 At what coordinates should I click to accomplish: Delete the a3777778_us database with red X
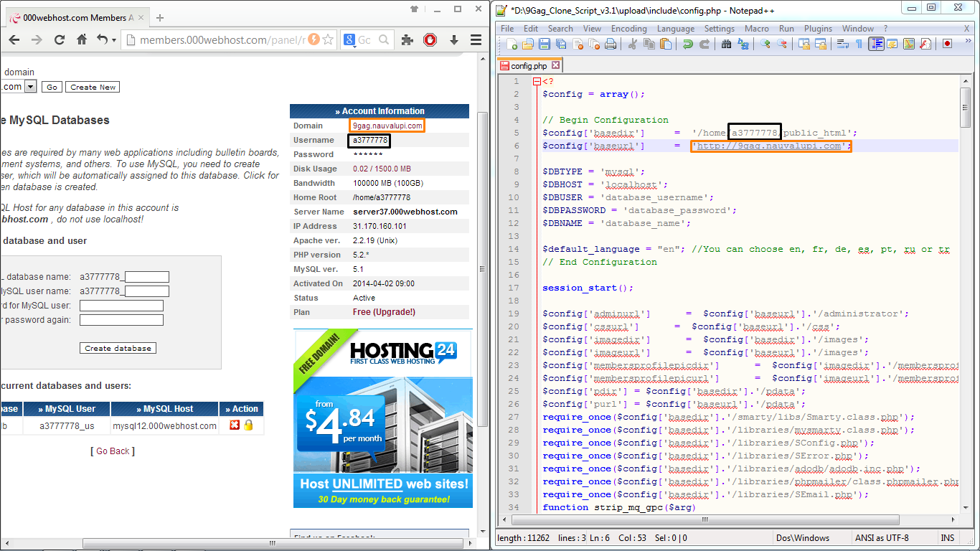pos(234,425)
